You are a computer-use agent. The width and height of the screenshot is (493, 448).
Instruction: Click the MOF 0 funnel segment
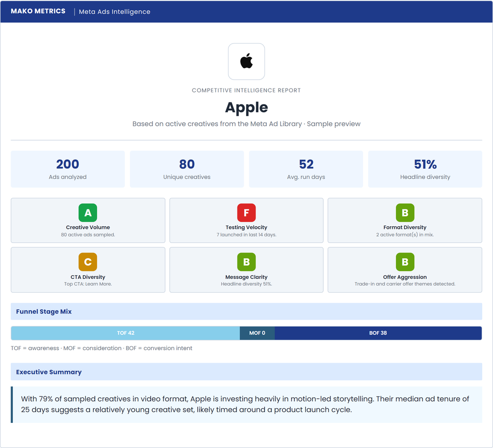click(257, 333)
